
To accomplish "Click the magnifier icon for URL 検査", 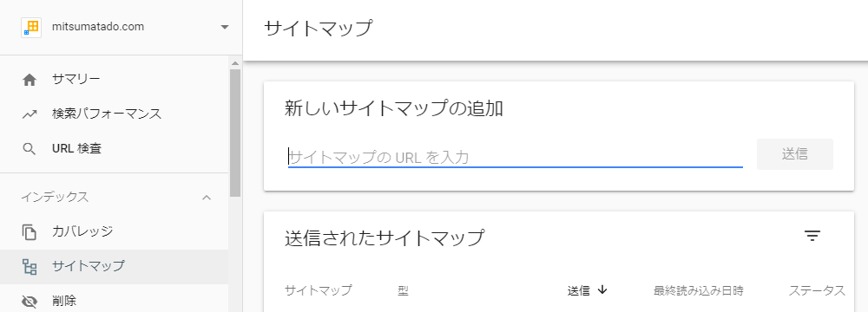I will point(30,149).
